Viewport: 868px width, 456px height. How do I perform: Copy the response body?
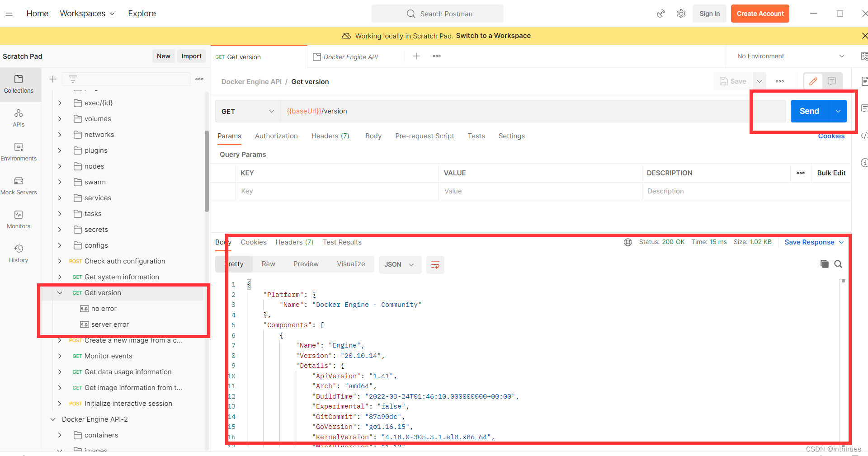(x=825, y=264)
